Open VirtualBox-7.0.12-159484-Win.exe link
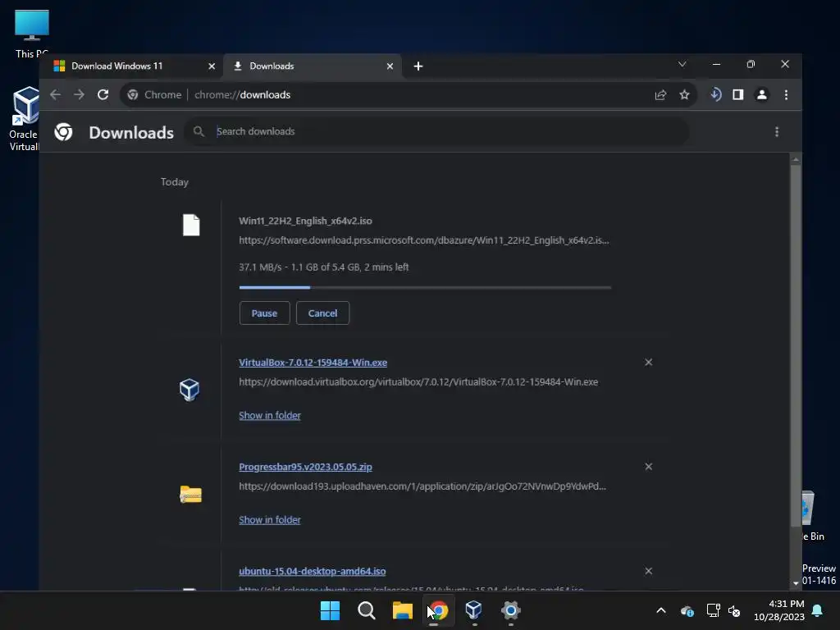This screenshot has height=630, width=840. click(x=313, y=363)
